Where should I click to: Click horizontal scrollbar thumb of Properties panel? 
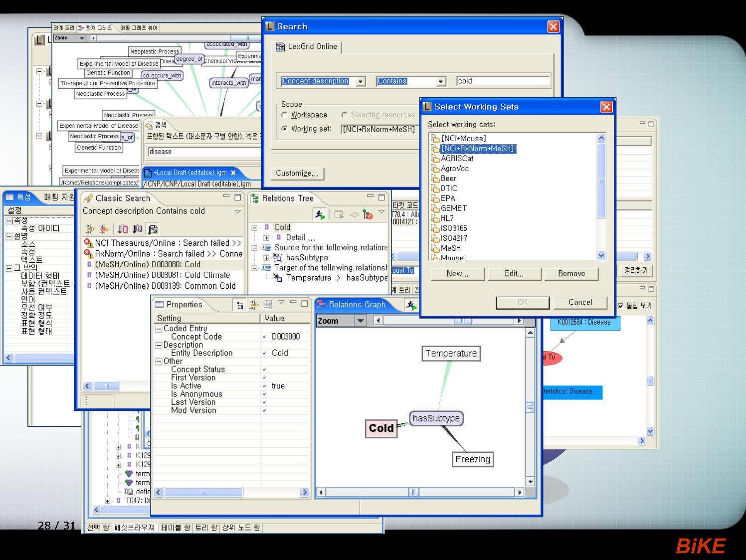(x=203, y=493)
